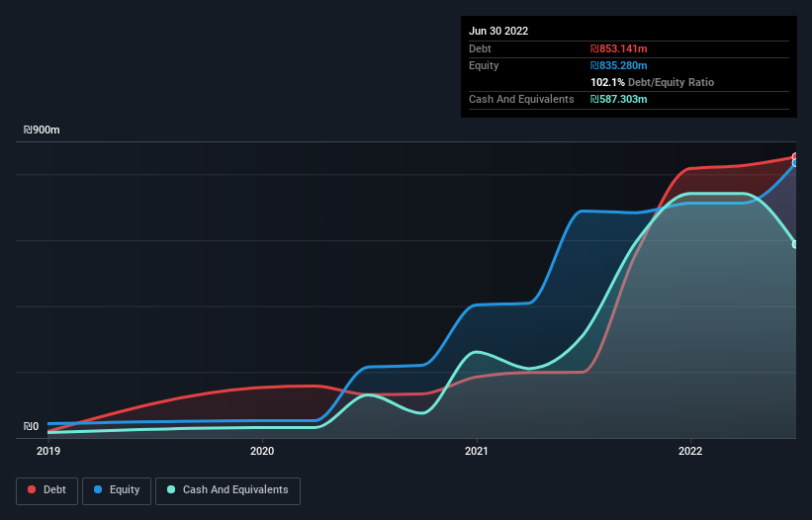Toggle the Debt series legend button
The width and height of the screenshot is (812, 520).
(x=47, y=490)
